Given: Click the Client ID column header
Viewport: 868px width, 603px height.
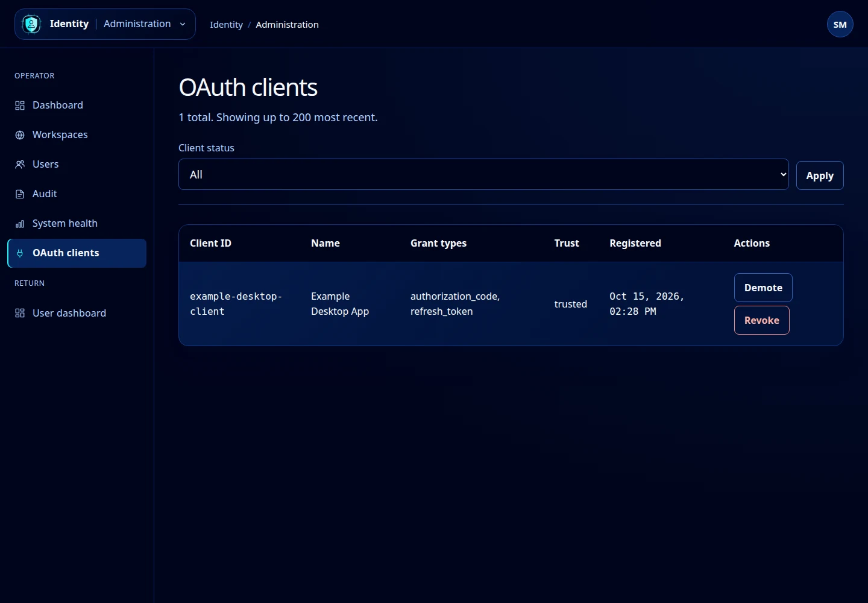Looking at the screenshot, I should (210, 243).
